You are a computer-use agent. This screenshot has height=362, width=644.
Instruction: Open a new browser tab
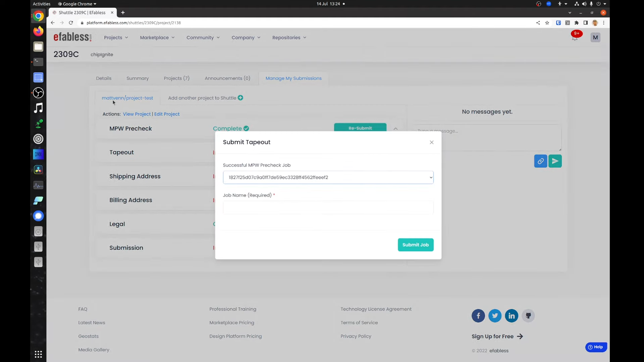click(x=123, y=13)
